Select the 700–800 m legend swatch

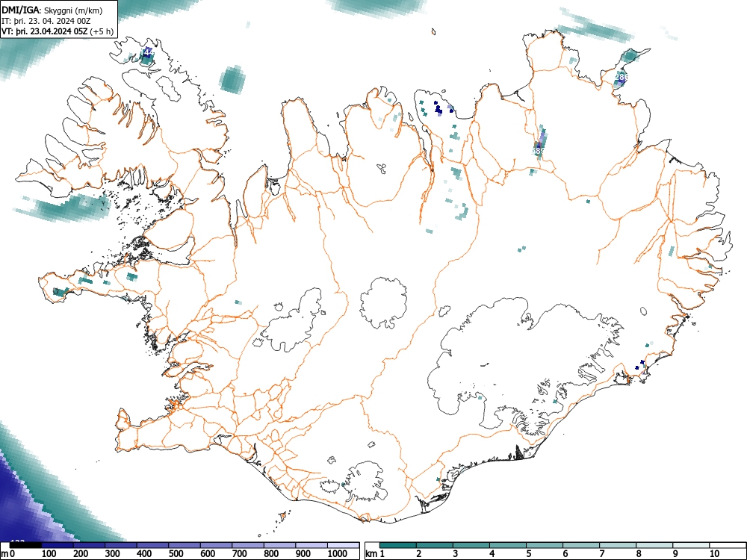coord(248,545)
